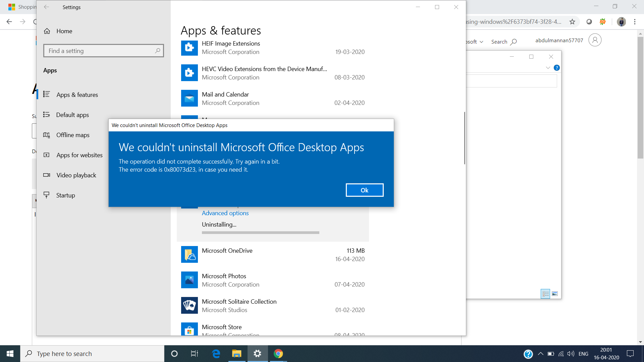Select Microsoft Store entry
Viewport: 644px width, 362px height.
pos(273,328)
